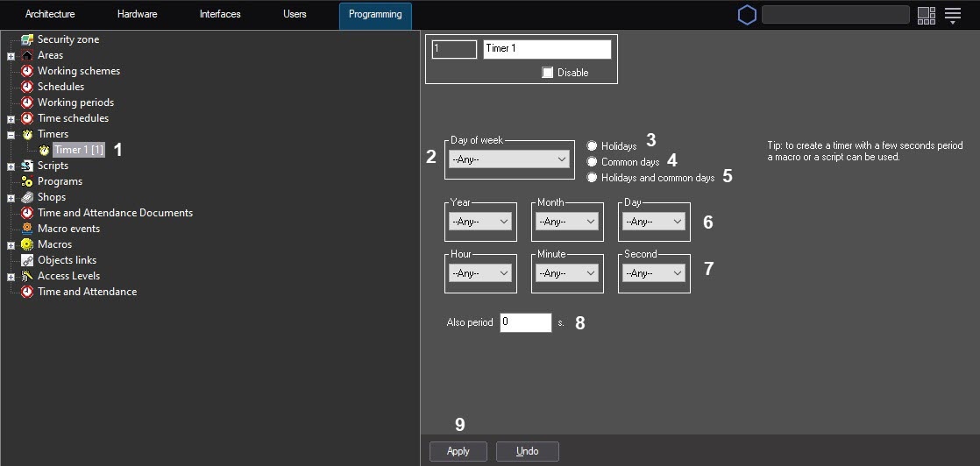Click the Programs node icon

click(x=27, y=181)
